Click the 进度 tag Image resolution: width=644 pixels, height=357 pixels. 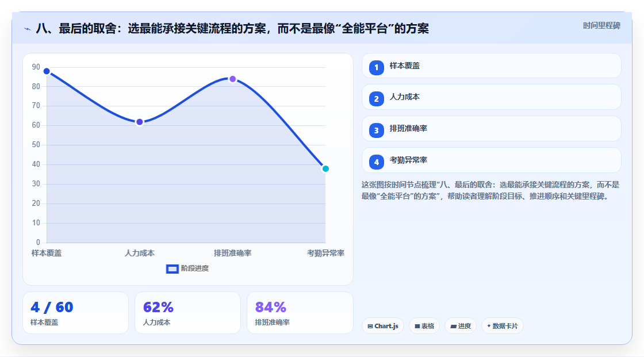461,326
